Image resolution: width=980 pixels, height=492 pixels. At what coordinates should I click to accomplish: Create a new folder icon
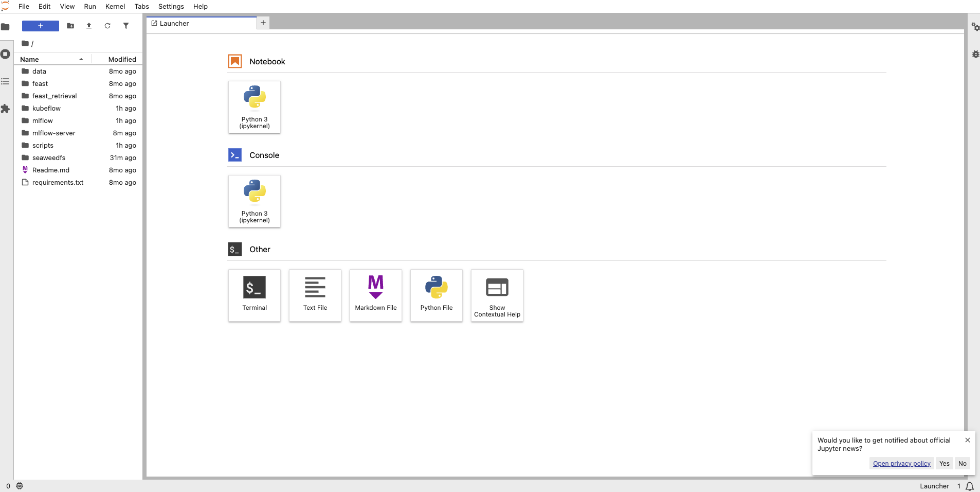pyautogui.click(x=70, y=26)
